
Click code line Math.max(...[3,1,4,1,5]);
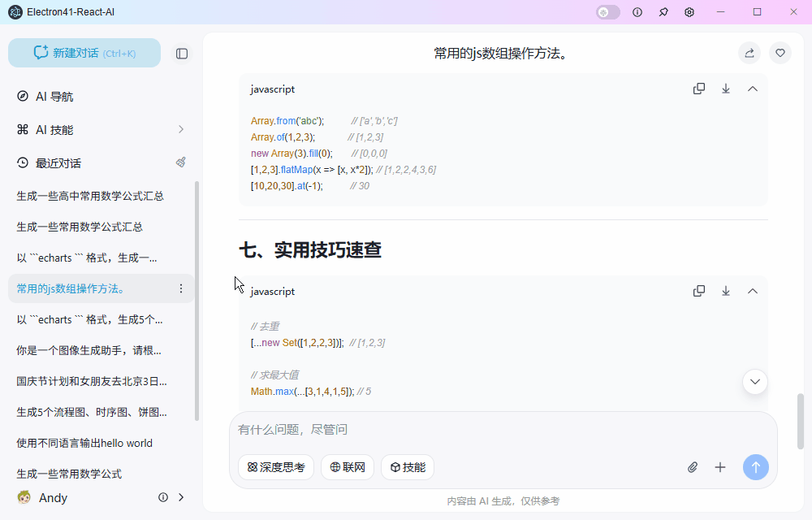click(302, 392)
